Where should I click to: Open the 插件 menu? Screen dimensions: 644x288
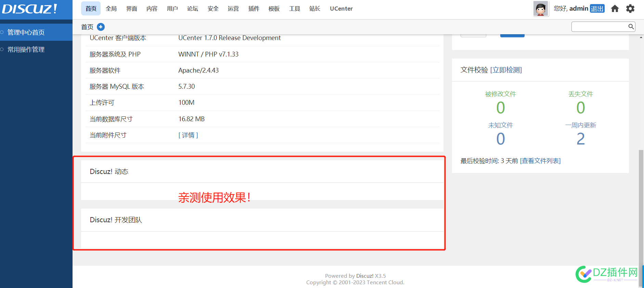[254, 9]
